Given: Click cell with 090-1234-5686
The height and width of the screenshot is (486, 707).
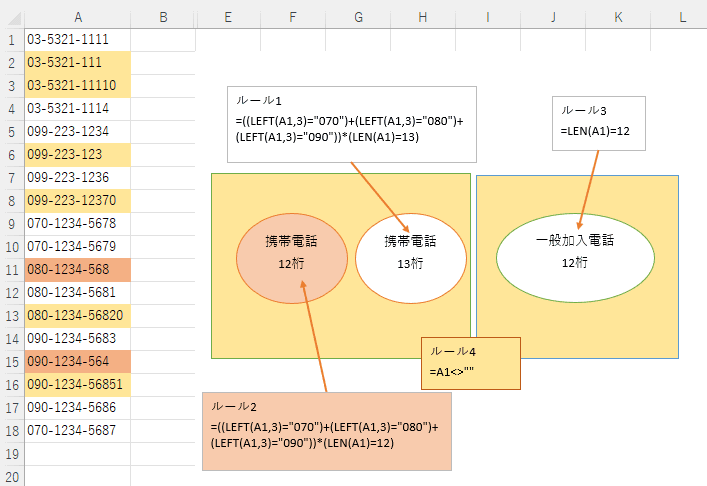Looking at the screenshot, I should point(78,408).
